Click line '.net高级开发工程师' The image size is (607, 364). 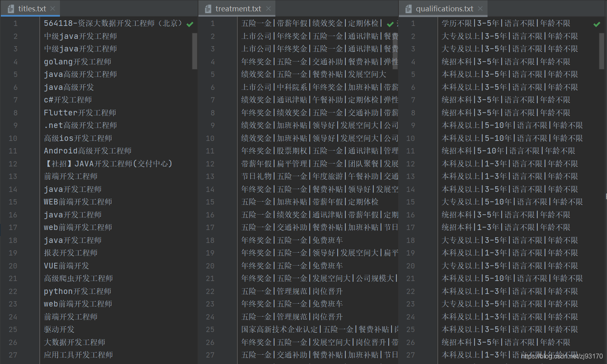pyautogui.click(x=80, y=126)
